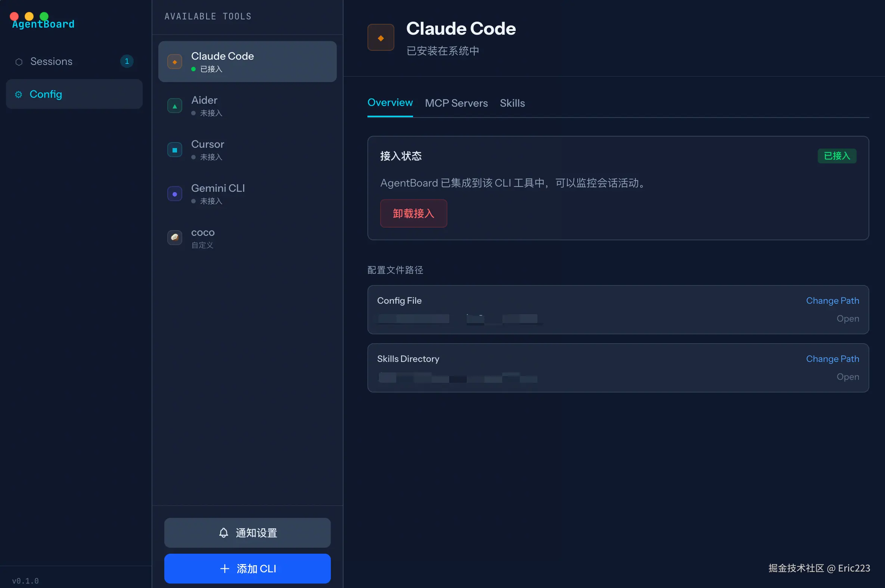Click the Aider green triangle icon
The image size is (885, 588).
[x=174, y=106]
